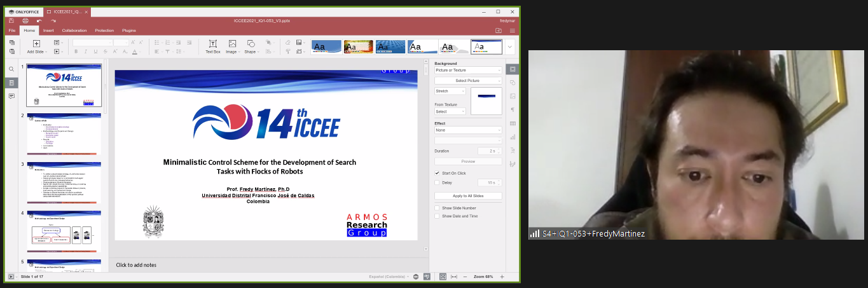Enable Show Slide Number checkbox
The width and height of the screenshot is (868, 288).
[437, 208]
